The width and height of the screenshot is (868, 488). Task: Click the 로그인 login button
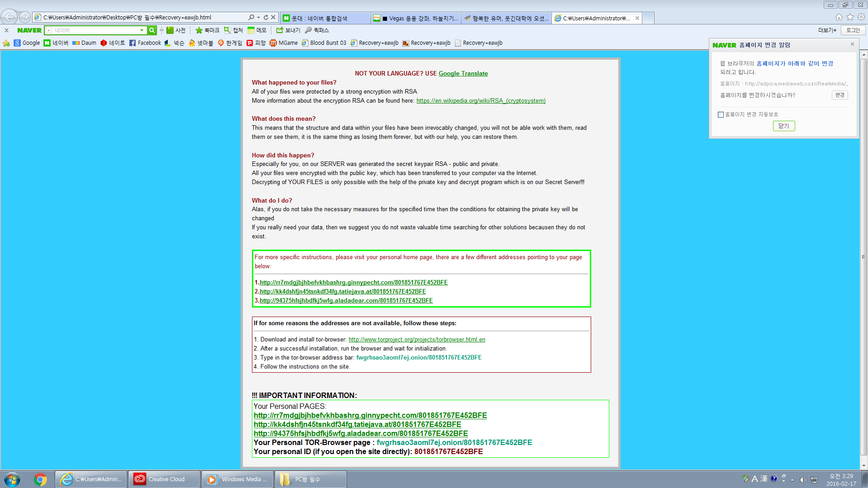click(x=853, y=30)
